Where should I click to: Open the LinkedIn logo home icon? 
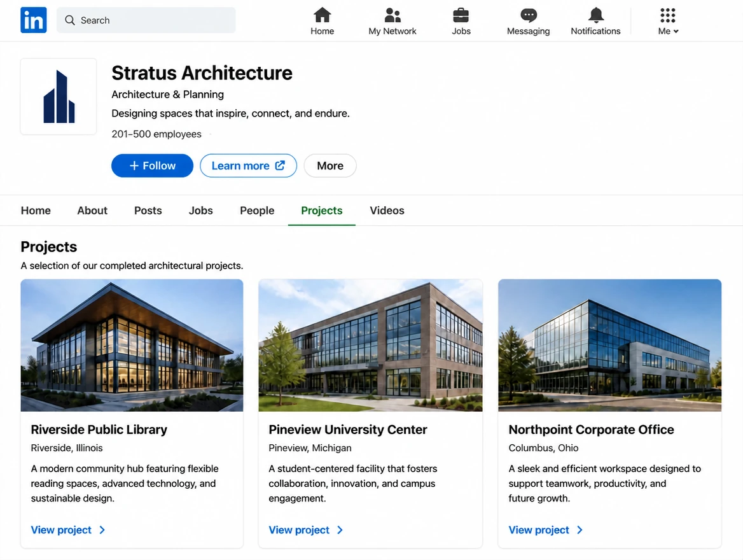[x=34, y=20]
